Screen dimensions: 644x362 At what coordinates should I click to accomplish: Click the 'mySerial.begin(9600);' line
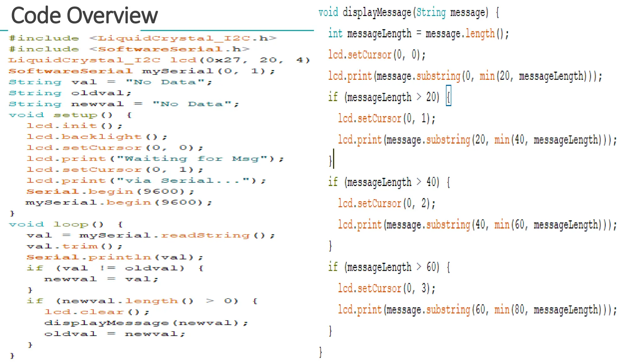pyautogui.click(x=119, y=203)
